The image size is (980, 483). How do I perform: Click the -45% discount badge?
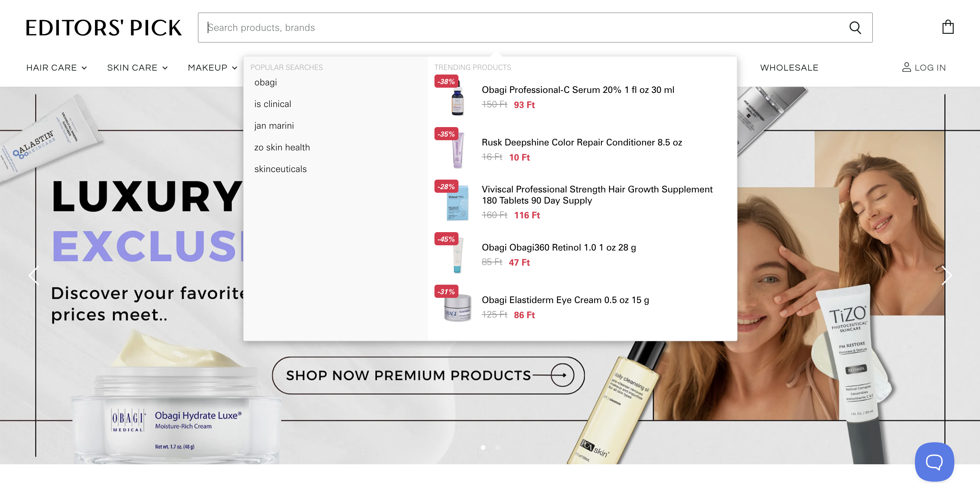[446, 239]
